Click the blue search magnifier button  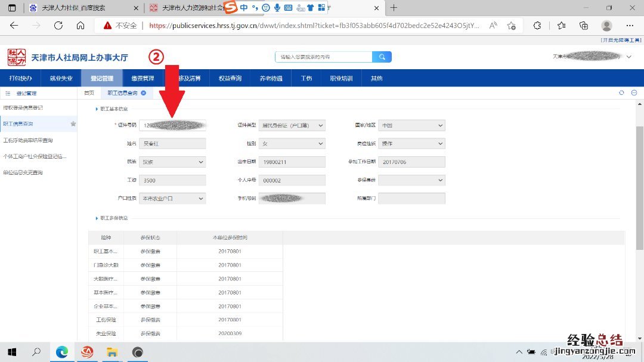tap(382, 57)
